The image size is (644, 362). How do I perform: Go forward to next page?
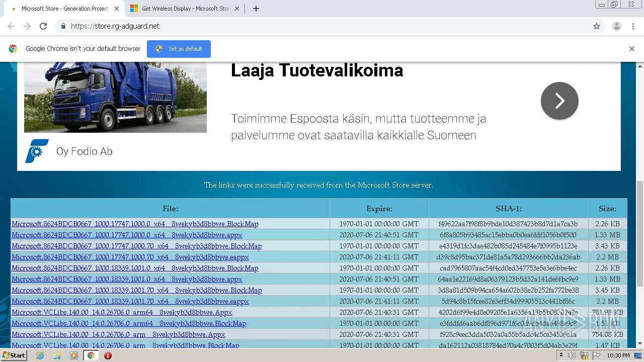27,26
